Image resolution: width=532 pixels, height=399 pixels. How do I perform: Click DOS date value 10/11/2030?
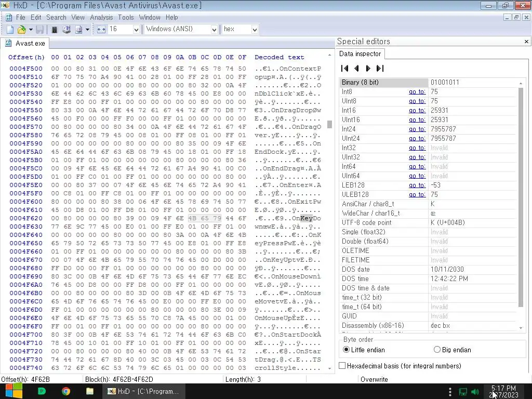447,270
